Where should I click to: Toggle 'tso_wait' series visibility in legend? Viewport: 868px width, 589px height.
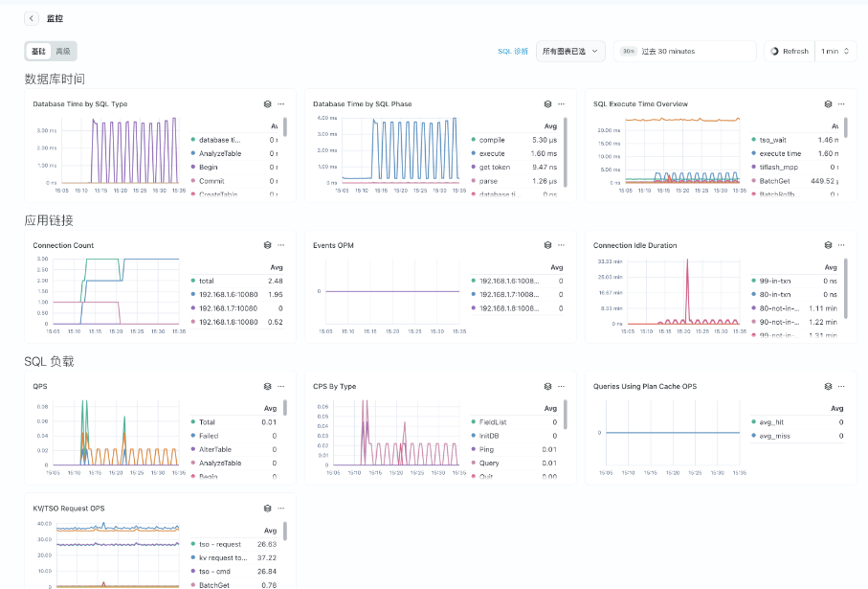769,140
